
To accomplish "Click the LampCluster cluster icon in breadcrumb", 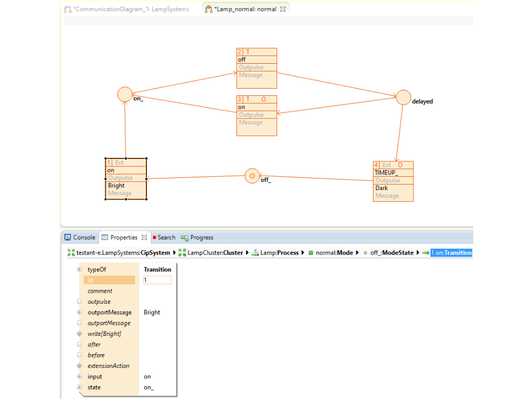I will click(182, 253).
